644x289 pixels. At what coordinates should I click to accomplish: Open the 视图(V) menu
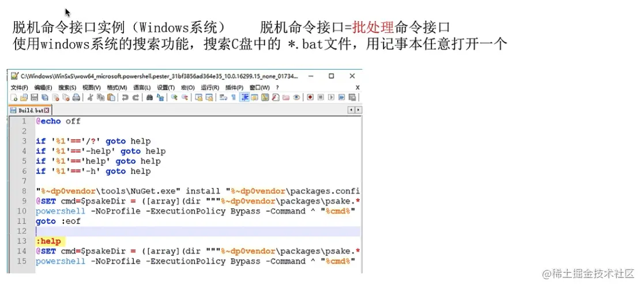tap(92, 88)
